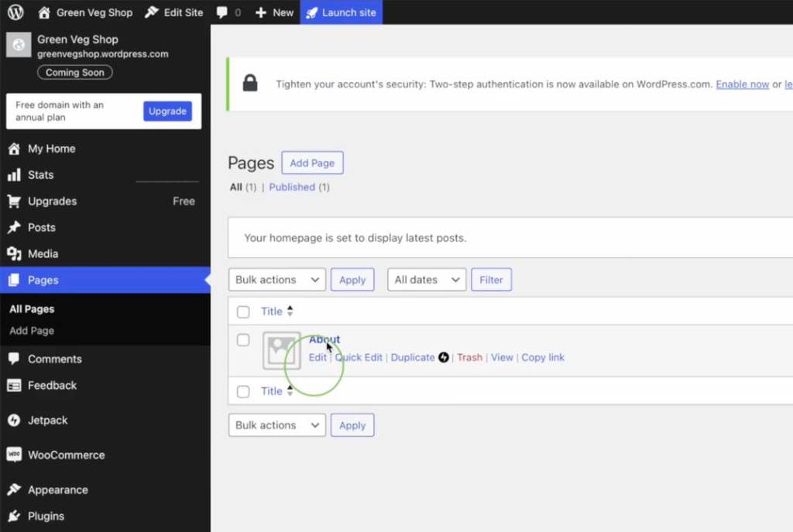Image resolution: width=793 pixels, height=532 pixels.
Task: Open Media via its sidebar icon
Action: (14, 254)
